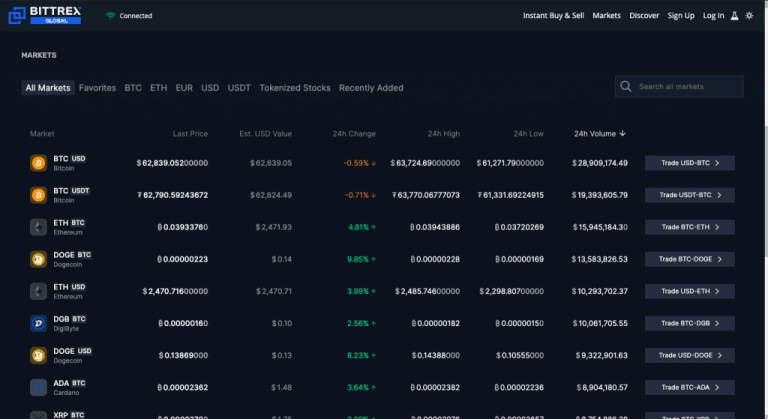
Task: Click the Ethereum icon in ETH BTC row
Action: pyautogui.click(x=38, y=227)
